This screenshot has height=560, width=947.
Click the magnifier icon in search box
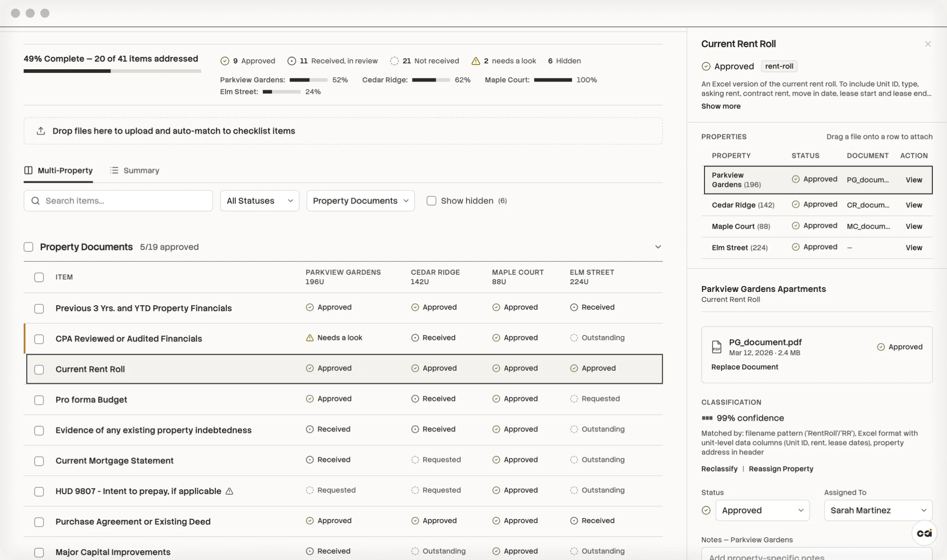(x=36, y=201)
